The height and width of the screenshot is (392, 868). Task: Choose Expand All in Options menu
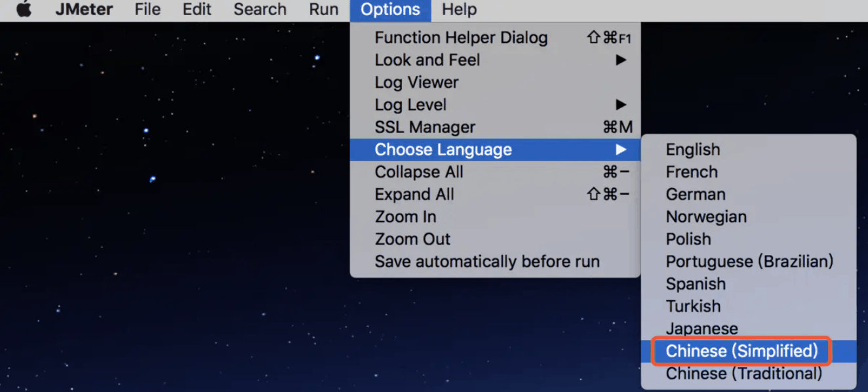click(495, 195)
